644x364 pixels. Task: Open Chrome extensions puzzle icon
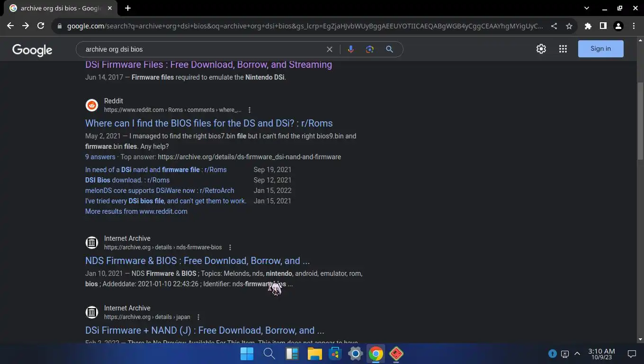click(x=588, y=26)
